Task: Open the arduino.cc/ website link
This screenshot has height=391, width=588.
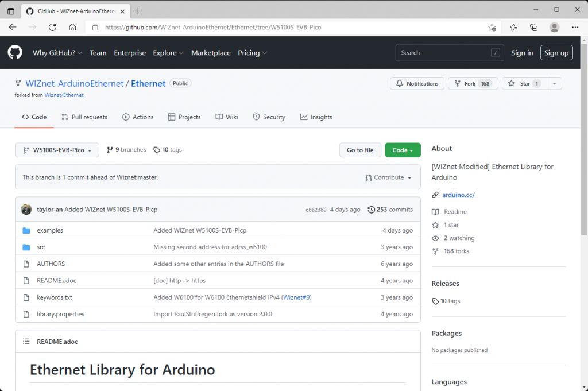Action: [x=458, y=195]
